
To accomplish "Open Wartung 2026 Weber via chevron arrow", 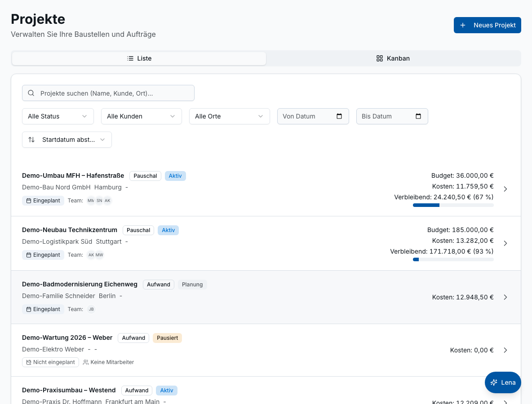I will 505,350.
